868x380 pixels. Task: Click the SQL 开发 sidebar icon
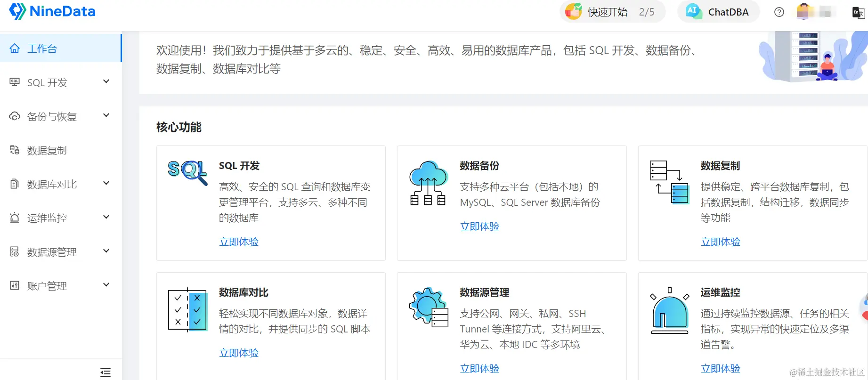pos(15,82)
